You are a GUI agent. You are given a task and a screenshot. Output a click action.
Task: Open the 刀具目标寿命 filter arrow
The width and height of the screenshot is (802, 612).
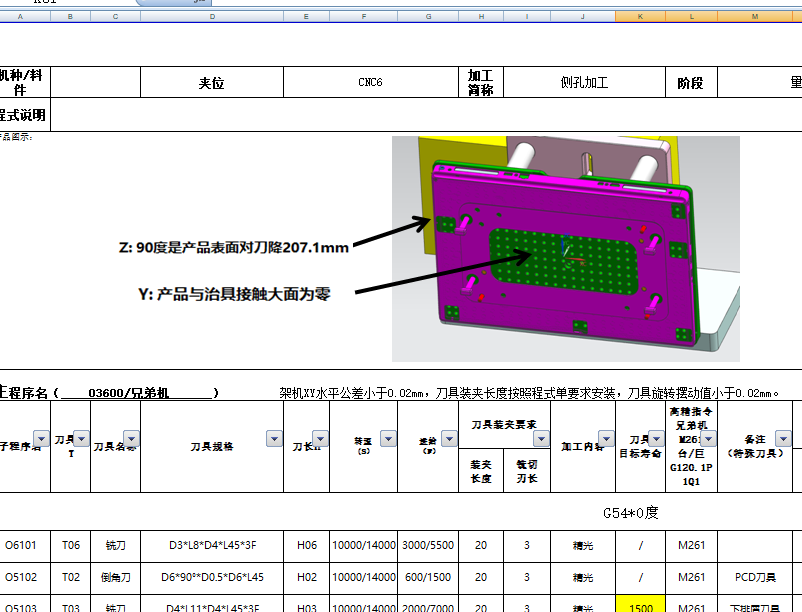[x=657, y=437]
